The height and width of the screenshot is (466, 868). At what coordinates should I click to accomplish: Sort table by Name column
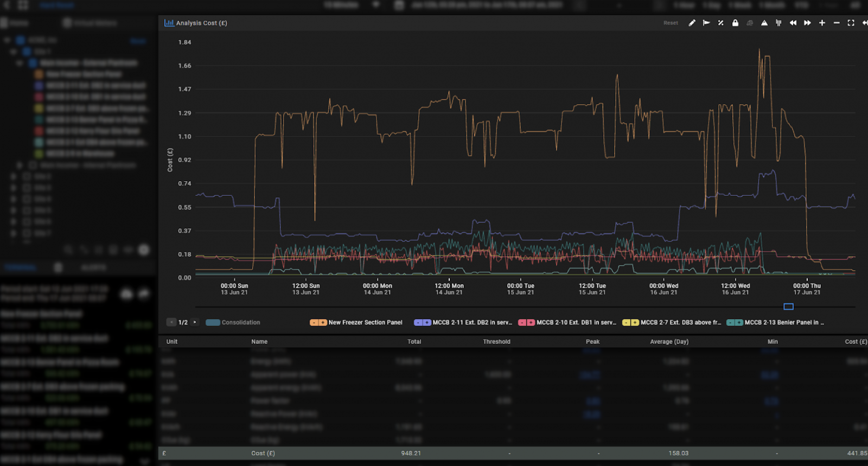coord(259,342)
